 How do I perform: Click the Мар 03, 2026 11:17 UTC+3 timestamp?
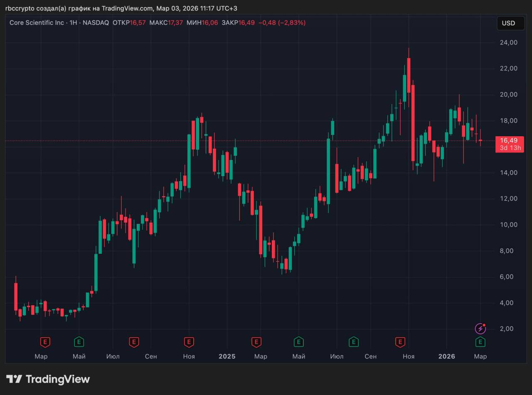(x=197, y=8)
